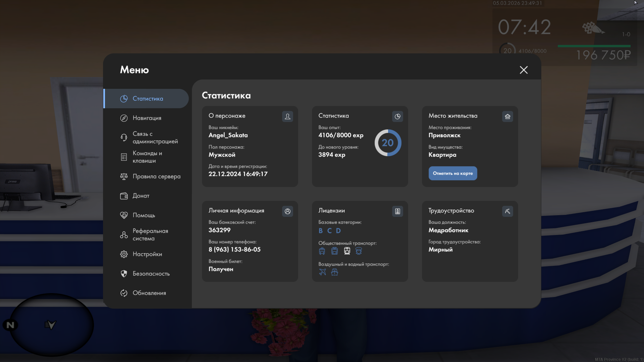Open Правила сервера section
The width and height of the screenshot is (644, 362).
pyautogui.click(x=156, y=176)
